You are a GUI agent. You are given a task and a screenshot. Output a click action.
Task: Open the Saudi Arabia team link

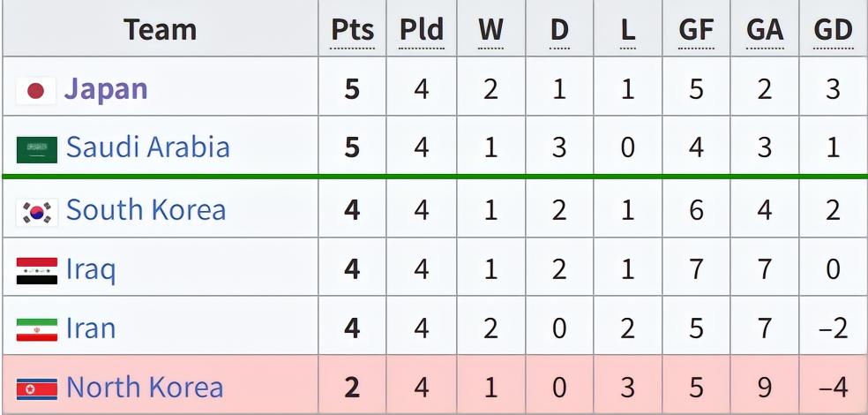pyautogui.click(x=147, y=147)
